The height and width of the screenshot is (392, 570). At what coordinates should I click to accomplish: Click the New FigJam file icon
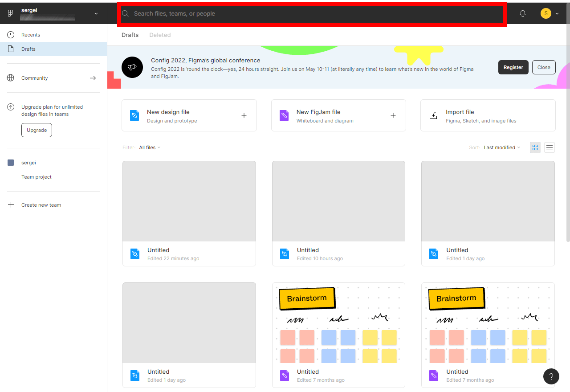tap(284, 115)
